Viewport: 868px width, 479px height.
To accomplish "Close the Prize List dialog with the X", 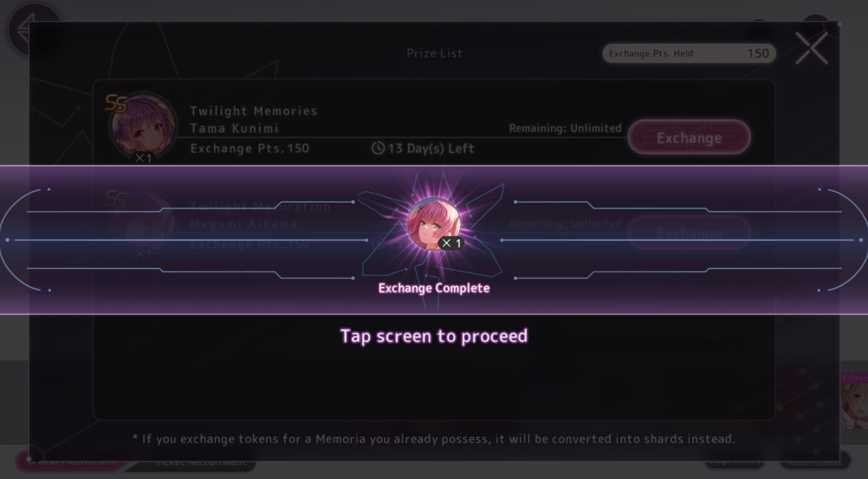I will tap(811, 48).
